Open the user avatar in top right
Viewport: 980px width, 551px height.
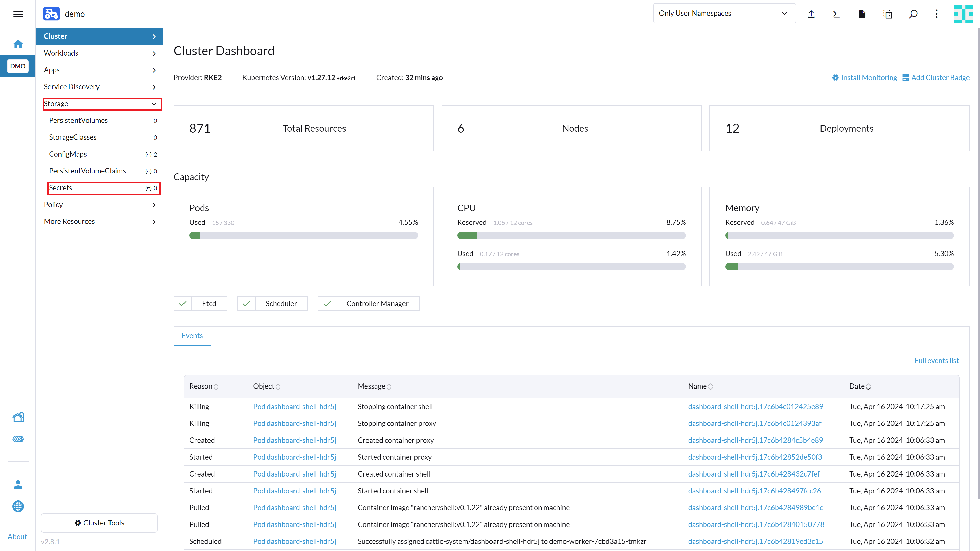click(963, 14)
